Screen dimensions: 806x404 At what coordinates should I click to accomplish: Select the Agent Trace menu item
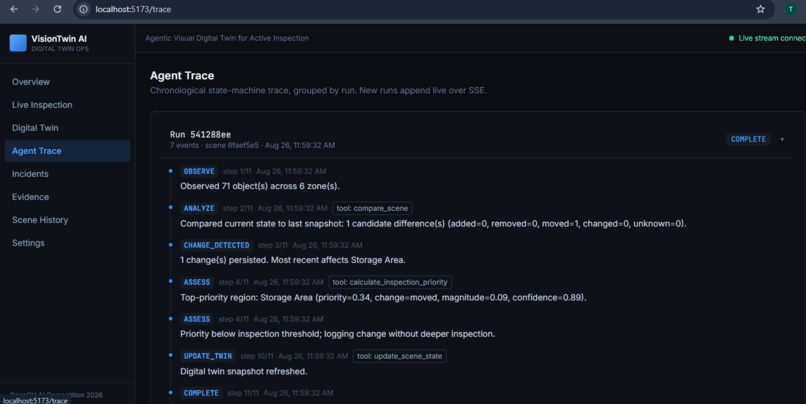(67, 151)
